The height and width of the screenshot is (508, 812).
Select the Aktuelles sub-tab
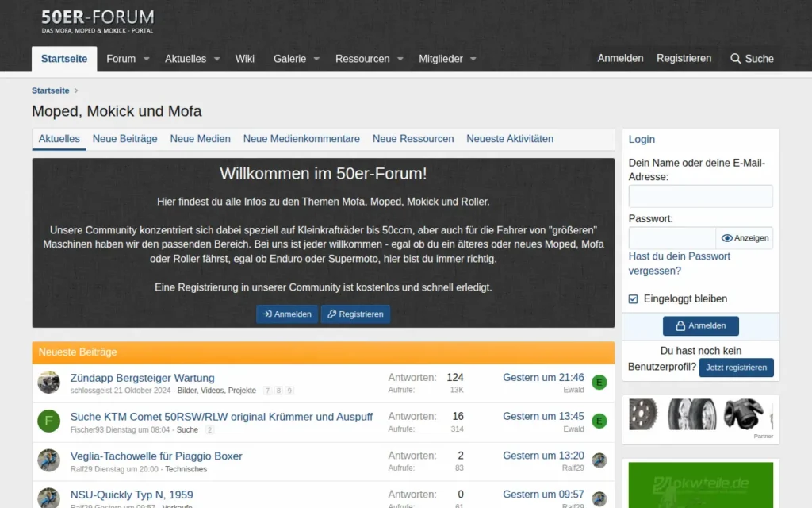59,139
